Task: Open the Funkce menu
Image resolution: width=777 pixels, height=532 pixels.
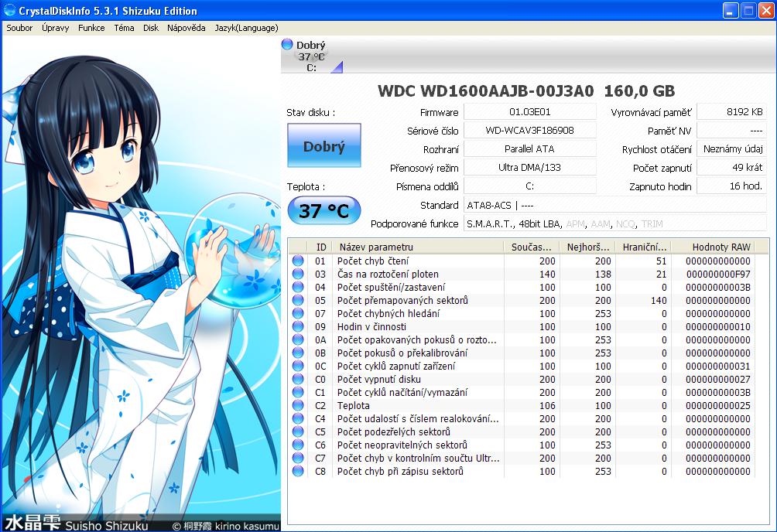Action: (91, 28)
